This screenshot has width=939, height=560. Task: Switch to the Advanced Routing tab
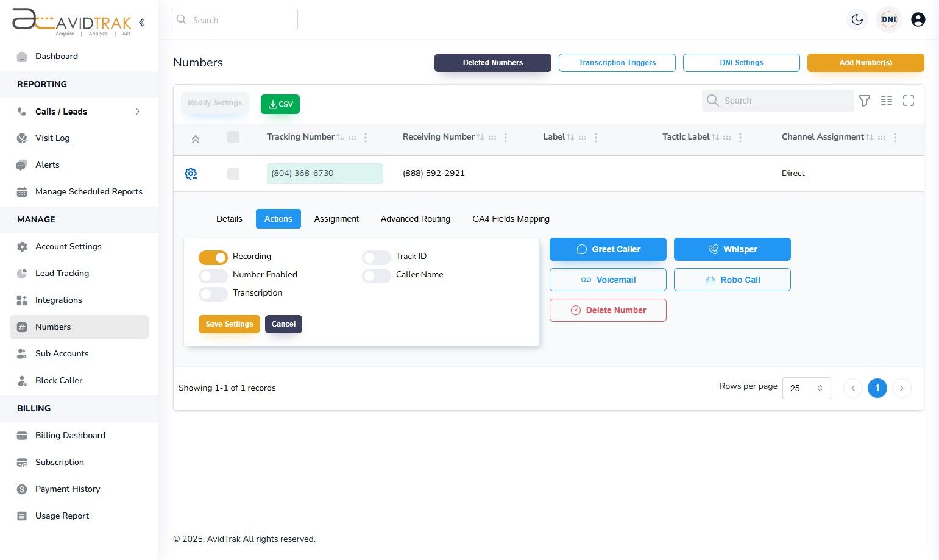(x=415, y=219)
